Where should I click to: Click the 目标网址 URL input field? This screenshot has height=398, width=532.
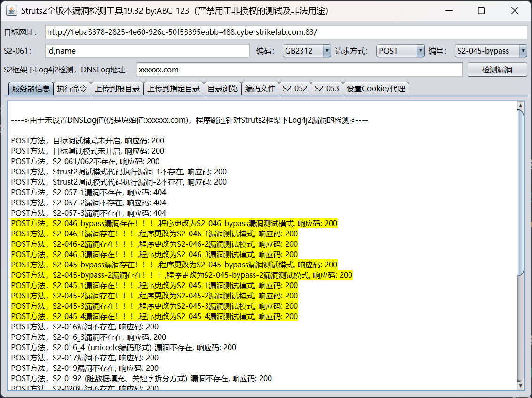286,32
